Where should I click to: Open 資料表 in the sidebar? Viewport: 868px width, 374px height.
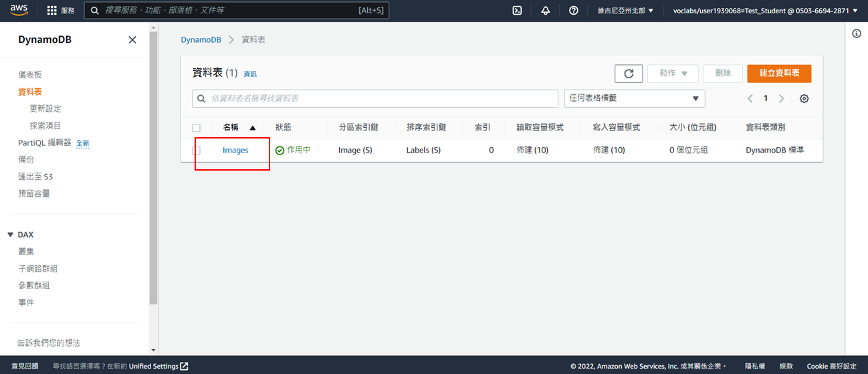(x=30, y=92)
